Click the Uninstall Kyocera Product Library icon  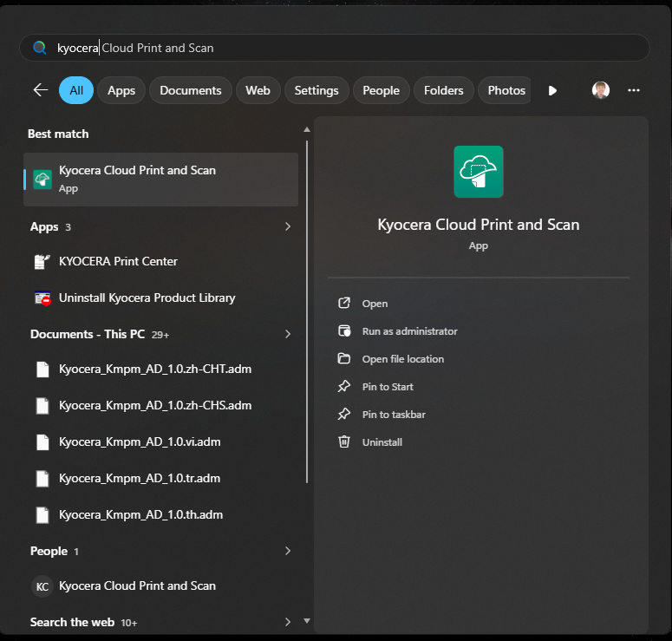tap(42, 298)
